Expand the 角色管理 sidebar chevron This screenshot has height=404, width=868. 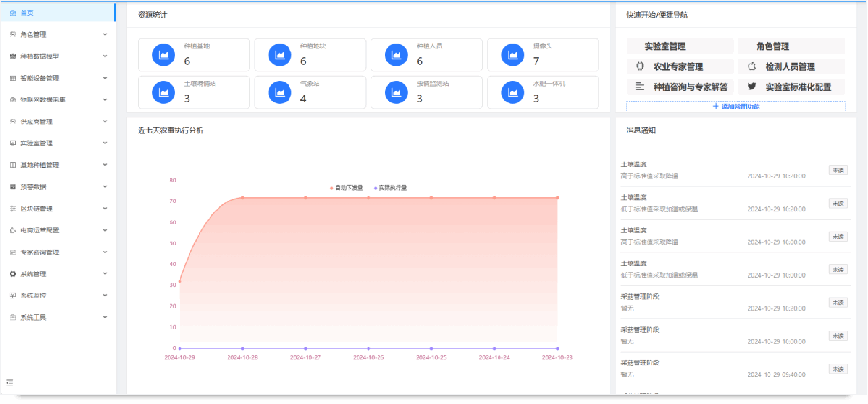(x=105, y=34)
